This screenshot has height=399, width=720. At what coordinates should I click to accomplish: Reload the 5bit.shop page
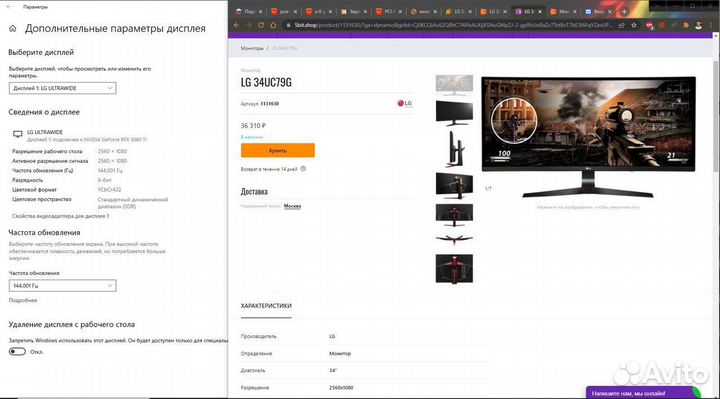tap(261, 25)
